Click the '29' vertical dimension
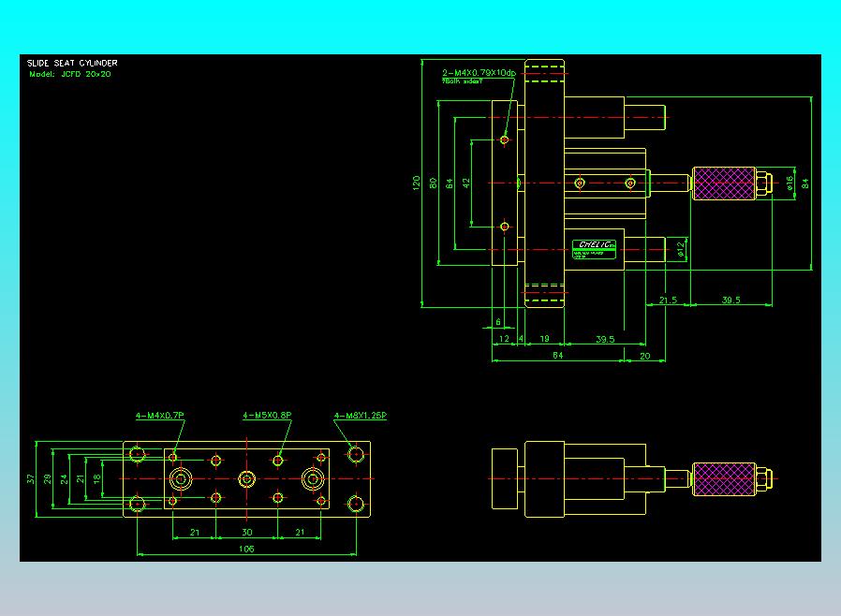 coord(47,478)
